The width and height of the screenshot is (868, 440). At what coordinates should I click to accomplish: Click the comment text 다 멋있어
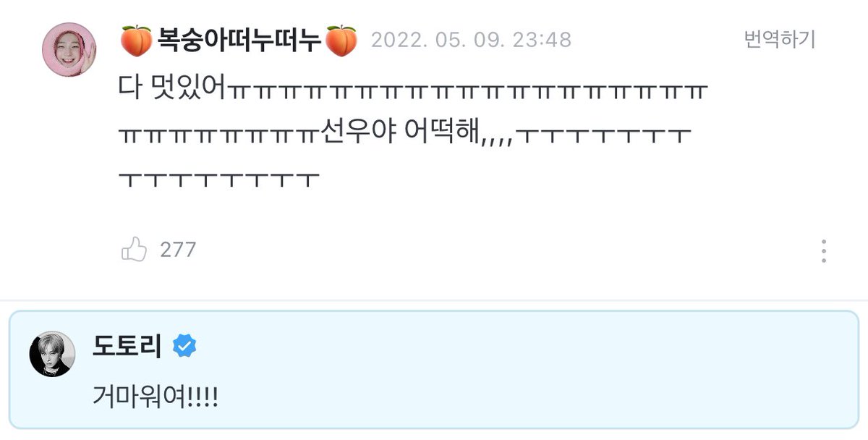click(172, 89)
